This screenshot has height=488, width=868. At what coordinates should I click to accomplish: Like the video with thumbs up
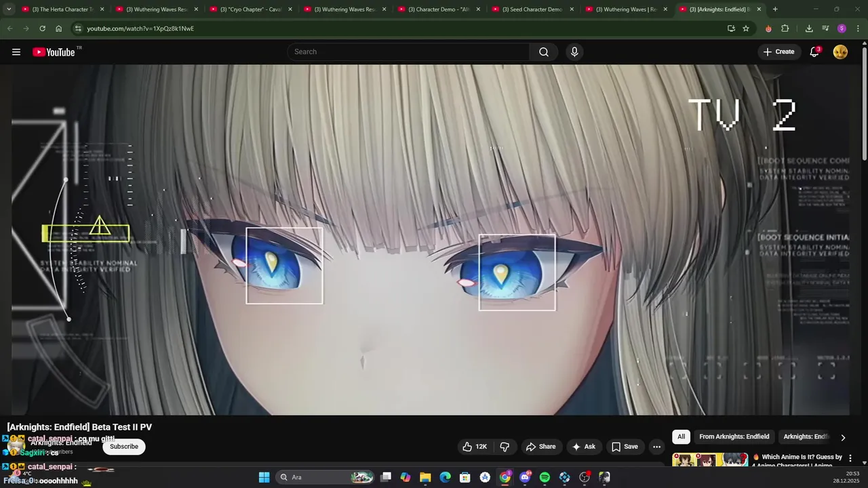pos(475,447)
